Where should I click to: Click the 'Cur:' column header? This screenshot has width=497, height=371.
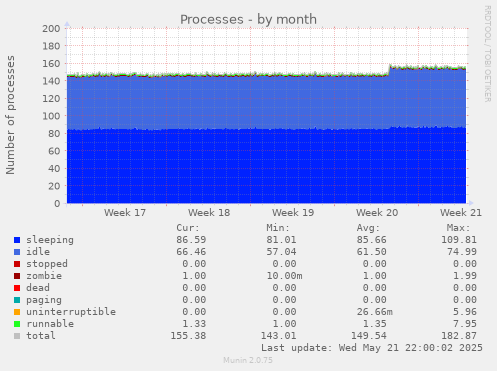(x=188, y=228)
